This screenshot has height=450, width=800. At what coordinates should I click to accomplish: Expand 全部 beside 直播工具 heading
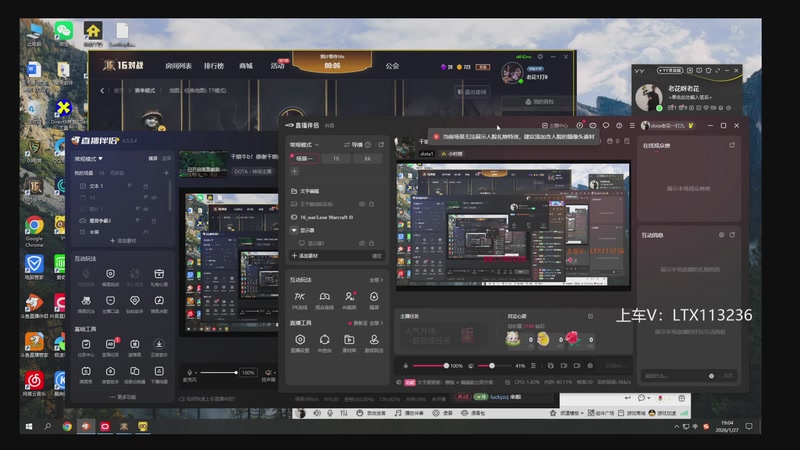(376, 323)
